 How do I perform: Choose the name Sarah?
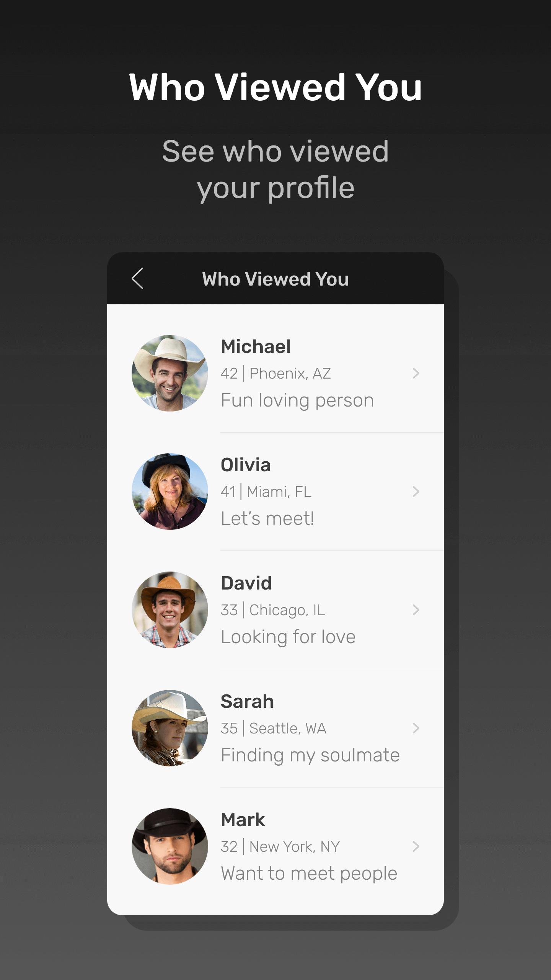pos(247,701)
